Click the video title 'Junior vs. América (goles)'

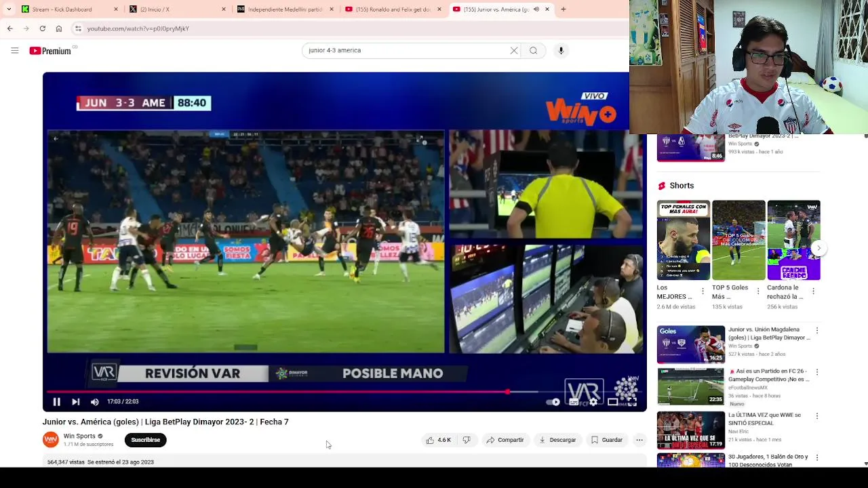pyautogui.click(x=165, y=422)
